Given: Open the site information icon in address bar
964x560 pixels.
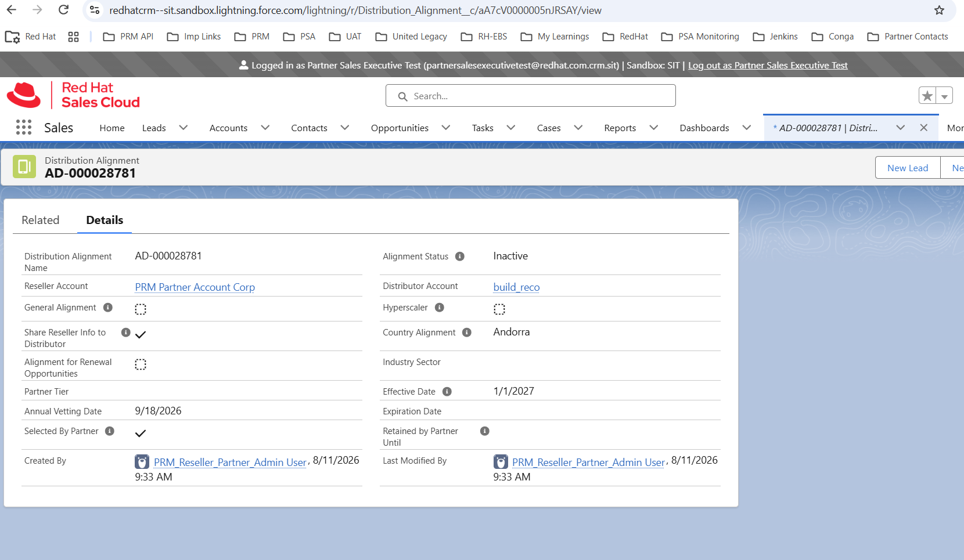Looking at the screenshot, I should tap(95, 10).
